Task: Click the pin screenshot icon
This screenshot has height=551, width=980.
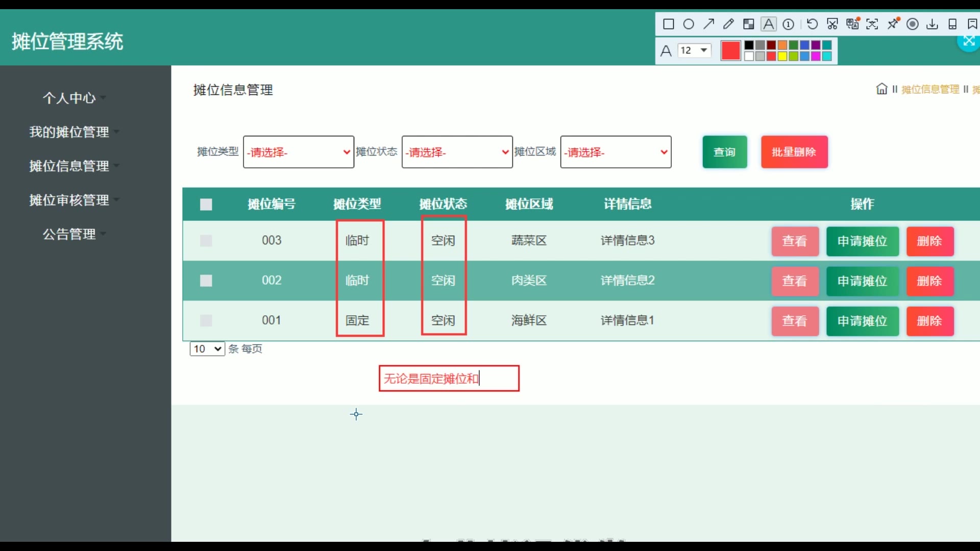Action: 893,24
